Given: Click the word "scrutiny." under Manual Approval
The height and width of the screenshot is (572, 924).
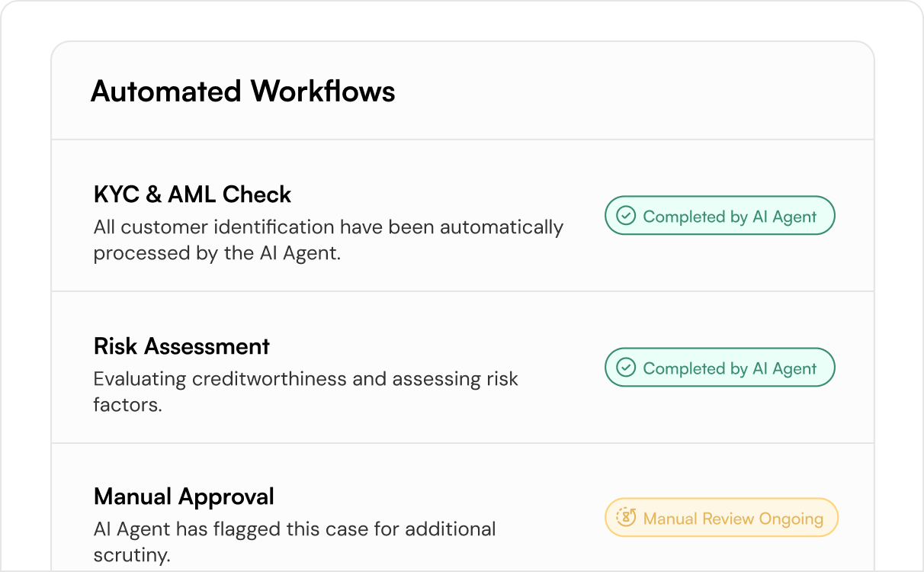Looking at the screenshot, I should pyautogui.click(x=131, y=555).
